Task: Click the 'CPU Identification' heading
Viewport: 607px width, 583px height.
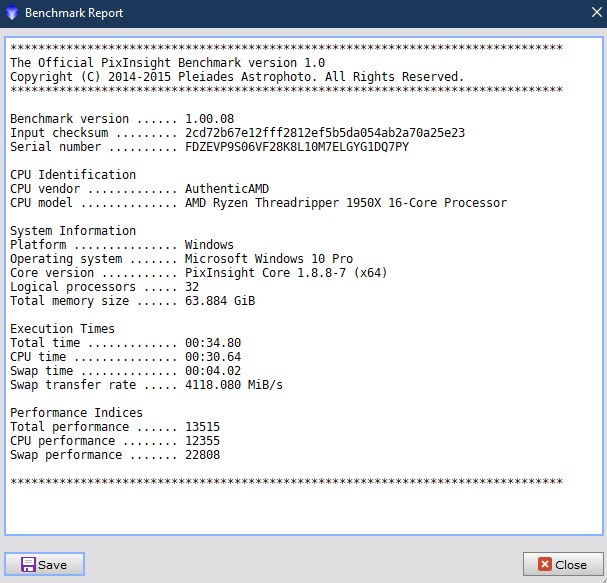Action: click(73, 175)
